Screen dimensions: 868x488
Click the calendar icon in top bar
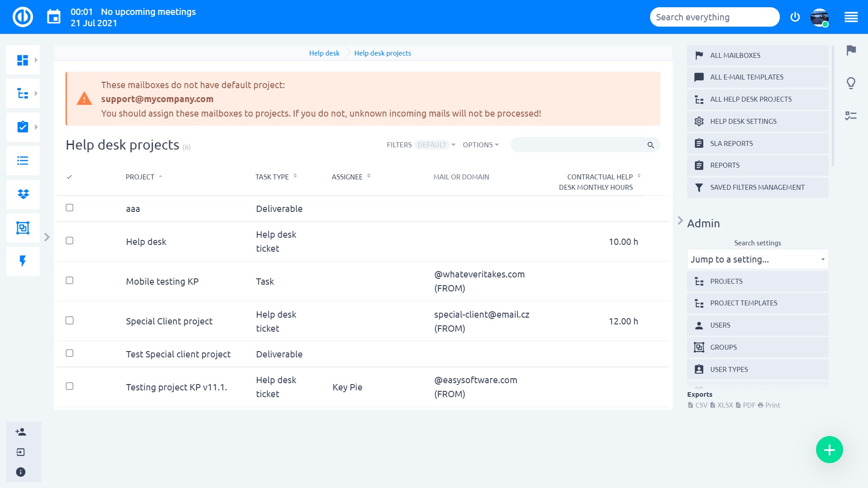coord(54,17)
